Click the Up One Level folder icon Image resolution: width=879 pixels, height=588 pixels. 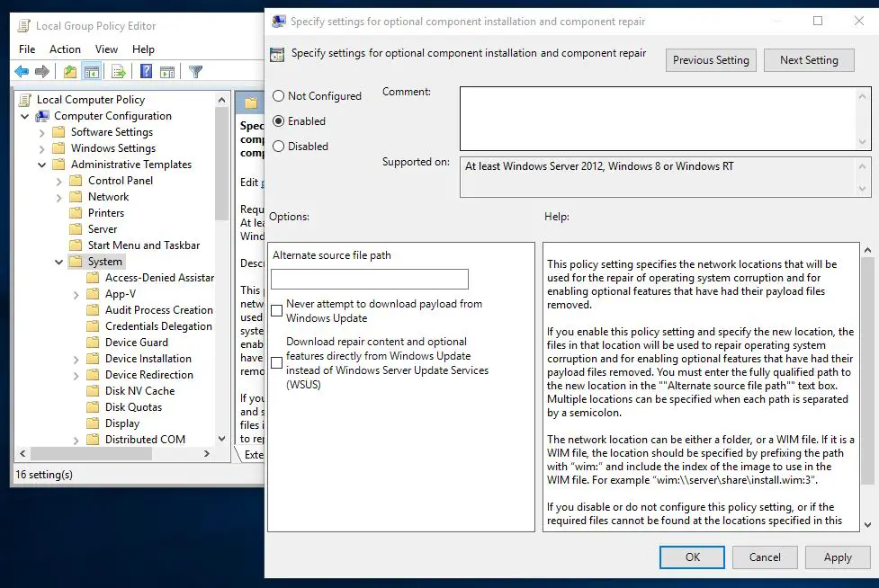pyautogui.click(x=70, y=72)
